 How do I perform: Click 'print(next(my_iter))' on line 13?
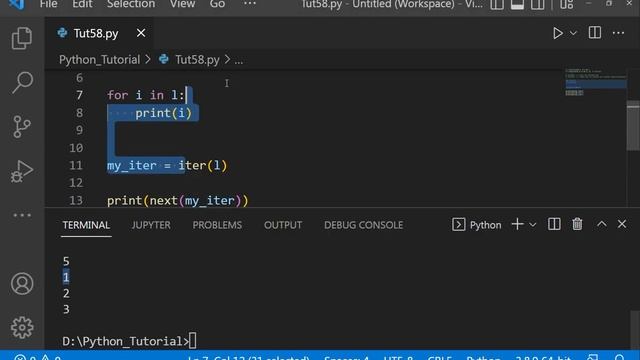[x=178, y=201]
